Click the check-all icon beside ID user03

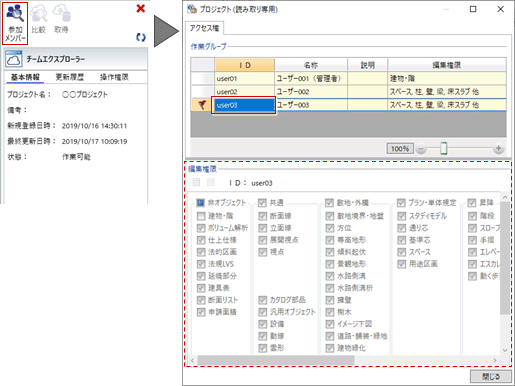click(196, 182)
